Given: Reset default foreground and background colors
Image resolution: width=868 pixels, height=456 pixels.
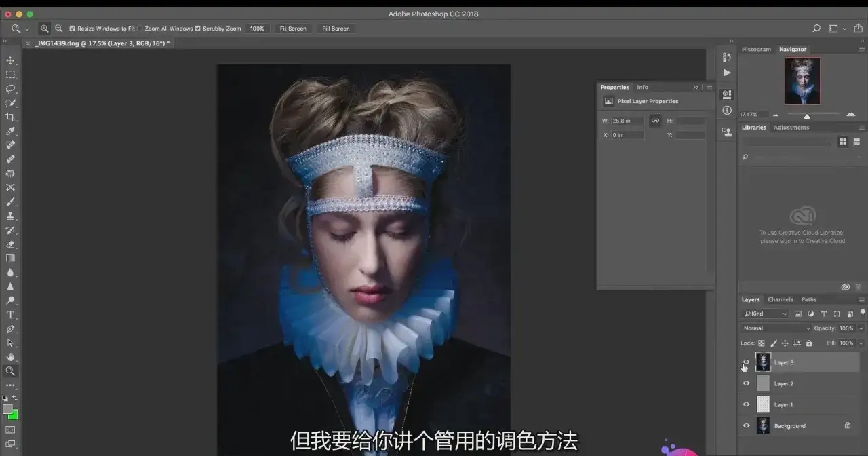Looking at the screenshot, I should pos(5,398).
